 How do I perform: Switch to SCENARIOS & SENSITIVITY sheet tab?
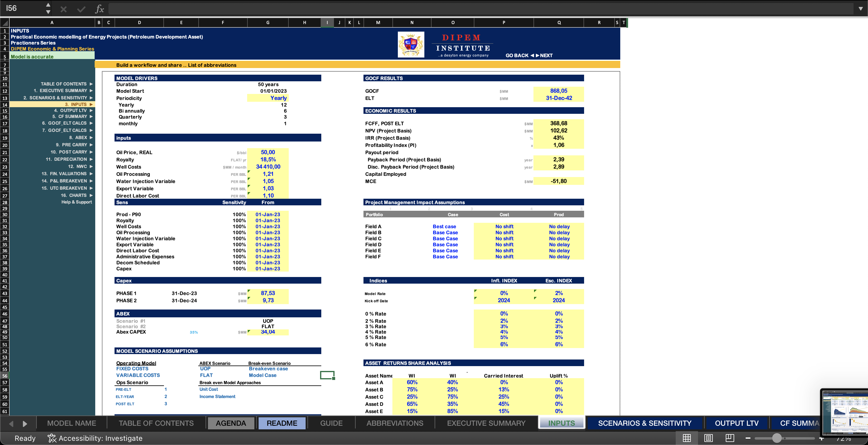click(x=645, y=423)
